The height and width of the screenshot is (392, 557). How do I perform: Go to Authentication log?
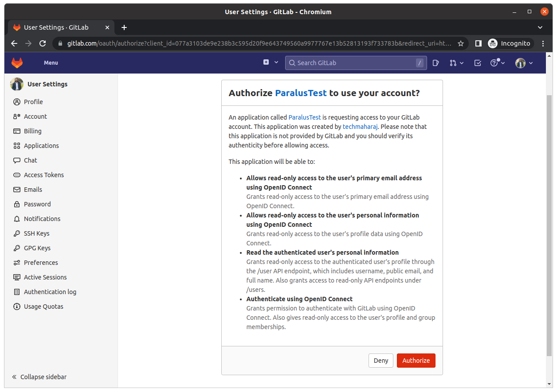click(50, 292)
